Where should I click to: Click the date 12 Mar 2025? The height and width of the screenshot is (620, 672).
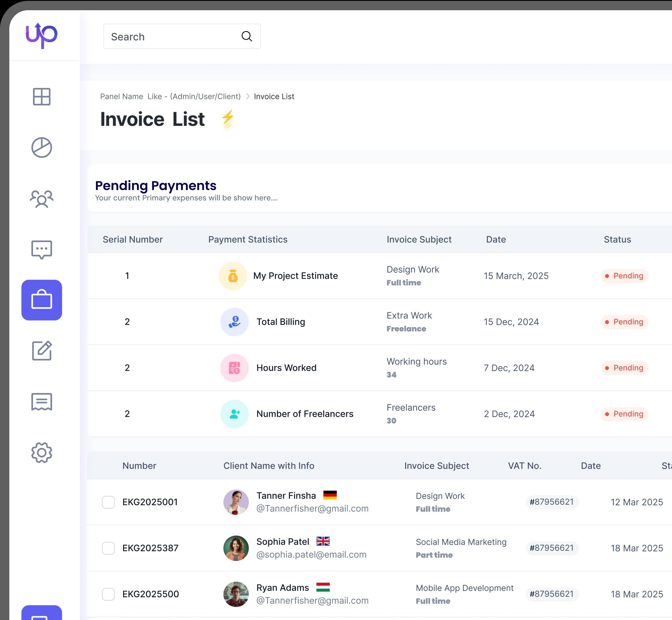pyautogui.click(x=636, y=502)
